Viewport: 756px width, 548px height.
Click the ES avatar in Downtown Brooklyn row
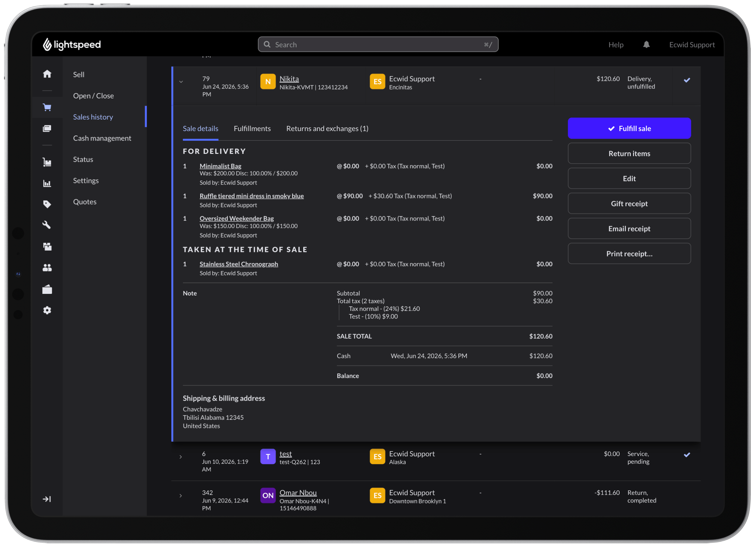pyautogui.click(x=378, y=496)
